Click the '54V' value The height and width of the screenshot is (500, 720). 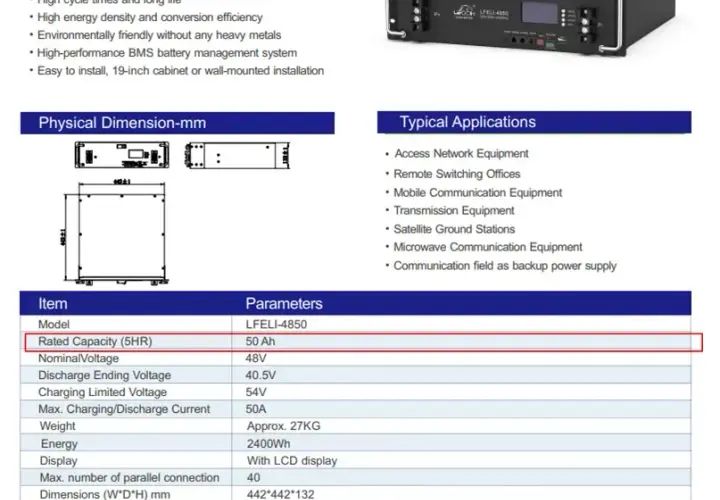pos(256,392)
